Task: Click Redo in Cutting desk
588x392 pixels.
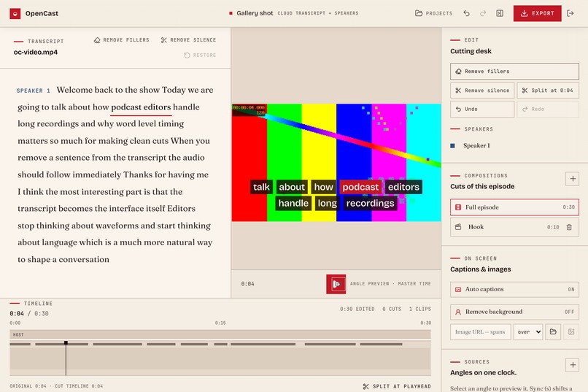Action: pos(548,109)
